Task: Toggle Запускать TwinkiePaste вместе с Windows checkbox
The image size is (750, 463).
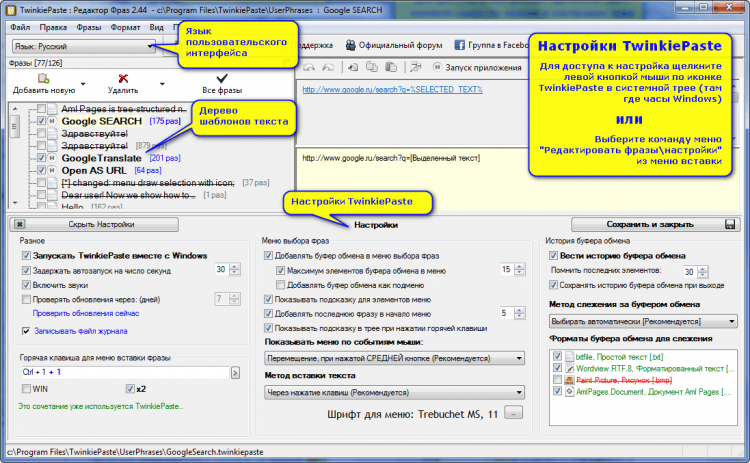Action: [x=26, y=256]
